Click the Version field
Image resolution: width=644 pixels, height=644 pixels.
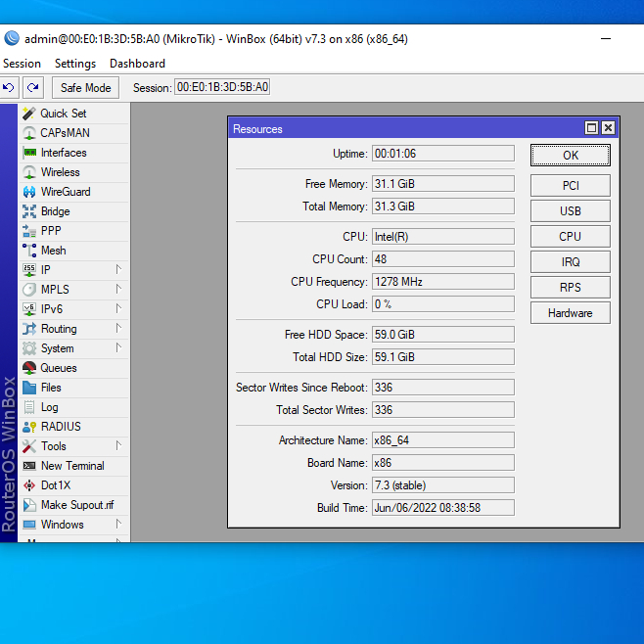443,485
